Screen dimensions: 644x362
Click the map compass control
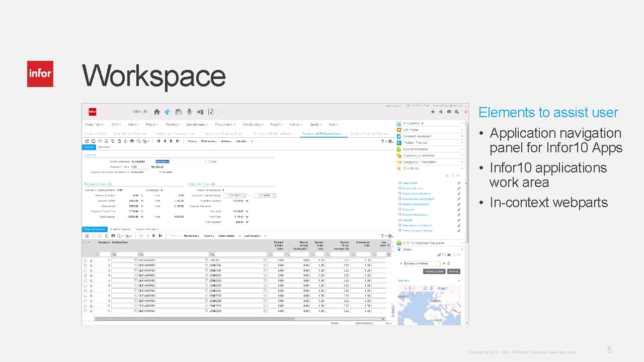409,289
